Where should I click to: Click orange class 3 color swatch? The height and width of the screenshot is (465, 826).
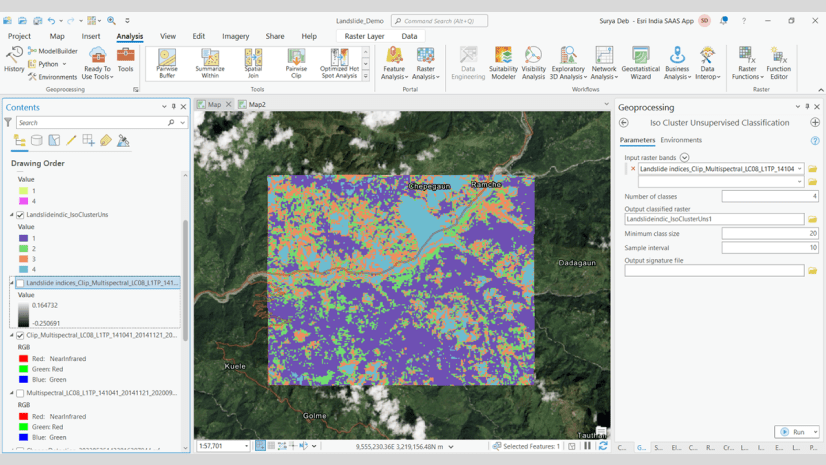(x=23, y=259)
